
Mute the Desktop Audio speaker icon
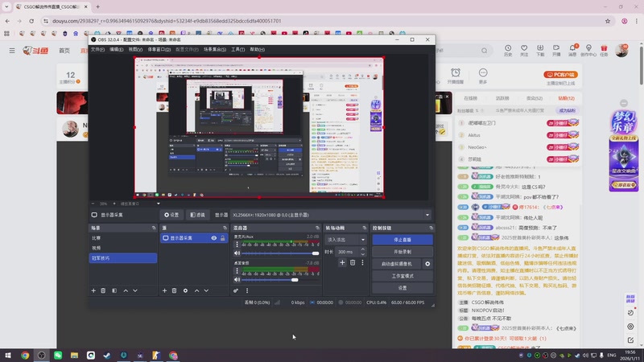click(237, 279)
